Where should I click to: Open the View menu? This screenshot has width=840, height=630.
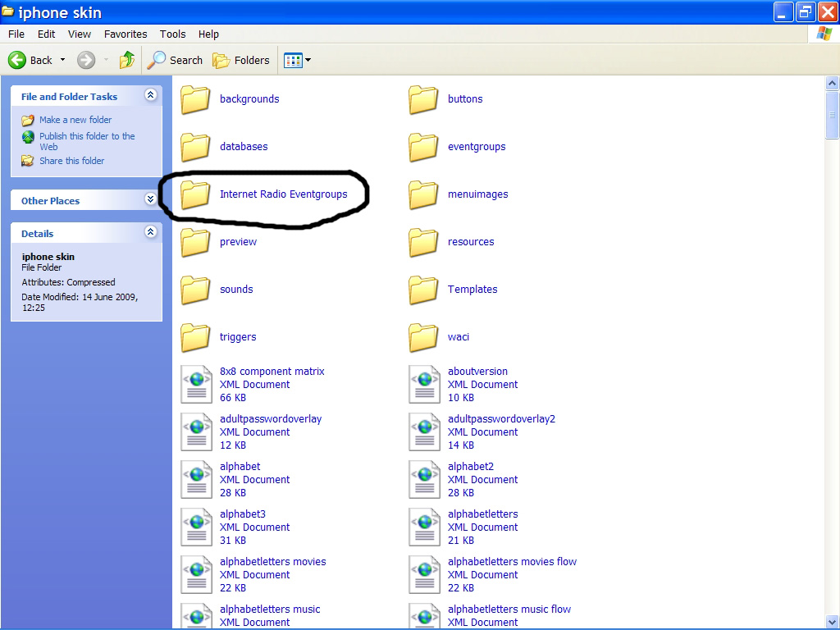[x=80, y=34]
